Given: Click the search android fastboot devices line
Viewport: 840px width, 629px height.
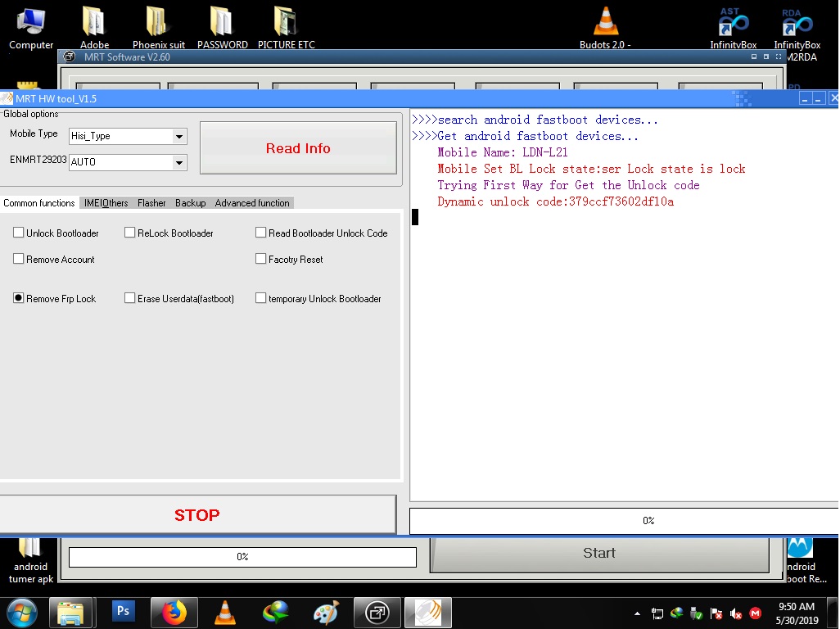Looking at the screenshot, I should pyautogui.click(x=535, y=120).
